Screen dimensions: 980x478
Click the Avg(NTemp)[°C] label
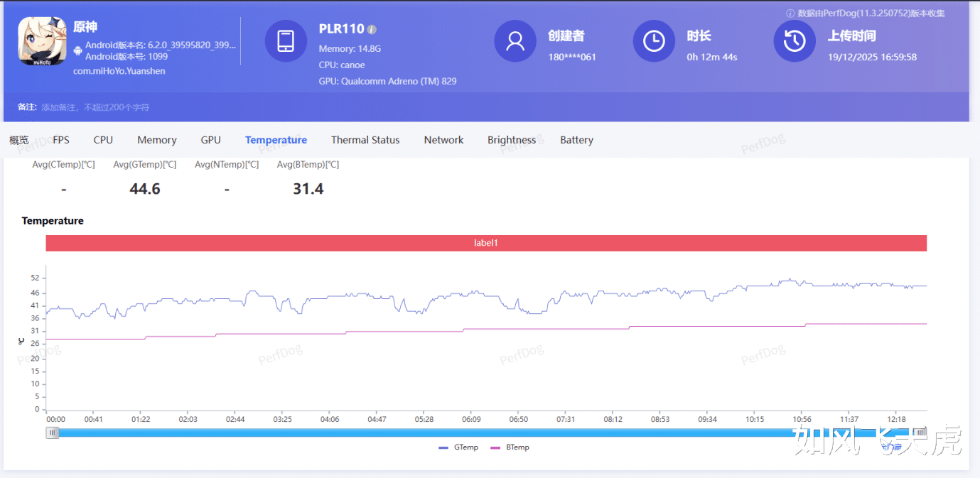227,165
